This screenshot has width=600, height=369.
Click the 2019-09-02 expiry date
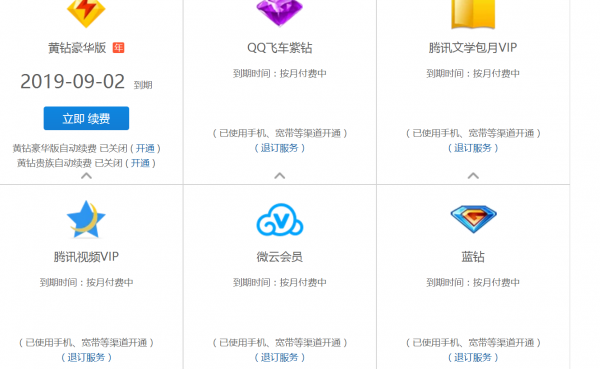point(72,82)
